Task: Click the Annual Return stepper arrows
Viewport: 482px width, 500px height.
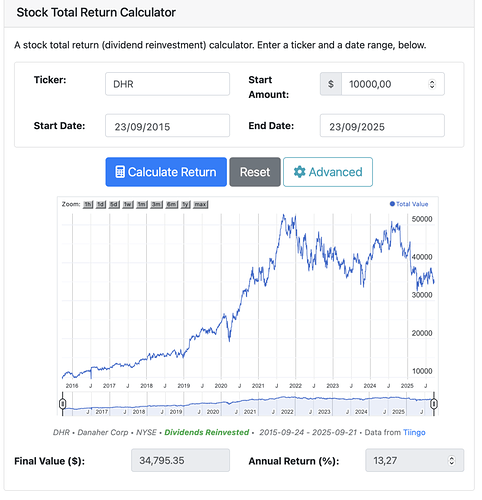Action: 451,461
